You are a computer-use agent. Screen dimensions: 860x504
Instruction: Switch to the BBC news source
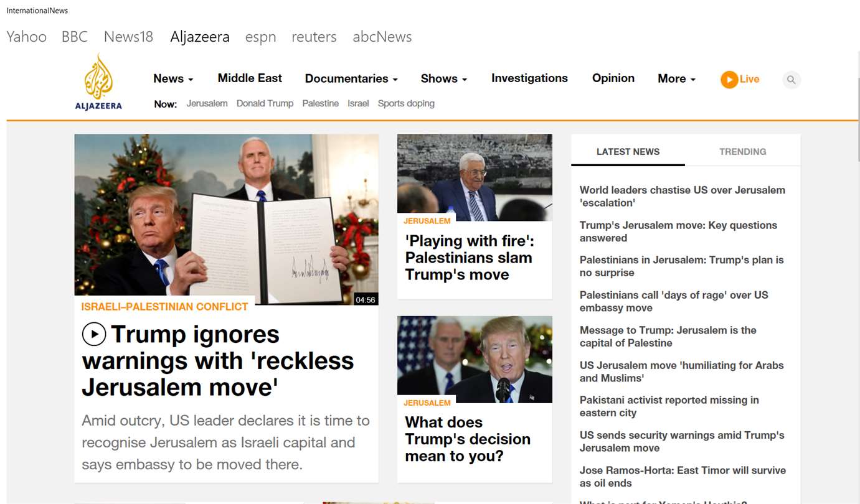(x=75, y=37)
